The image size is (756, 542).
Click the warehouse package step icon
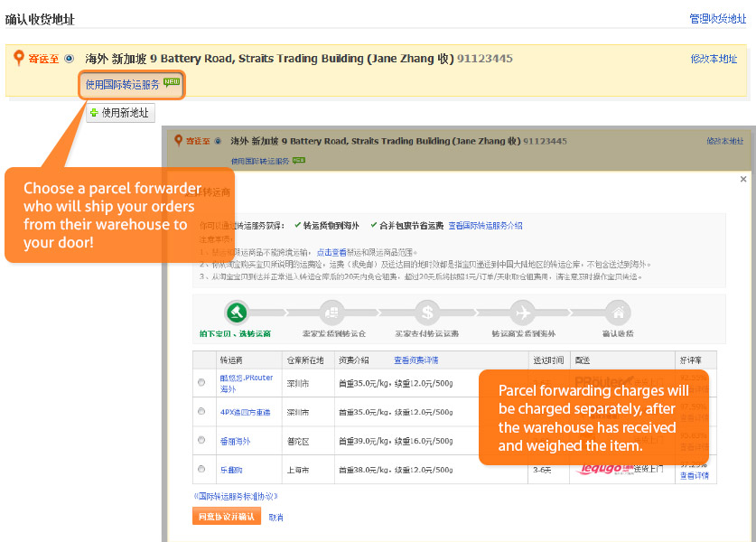point(331,313)
